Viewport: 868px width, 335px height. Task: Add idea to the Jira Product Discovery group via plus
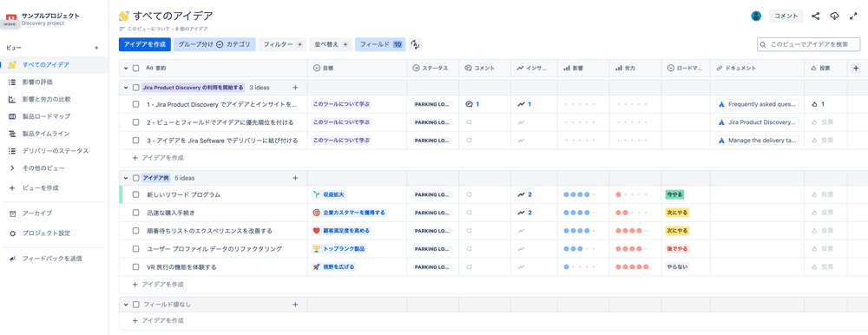pos(295,88)
